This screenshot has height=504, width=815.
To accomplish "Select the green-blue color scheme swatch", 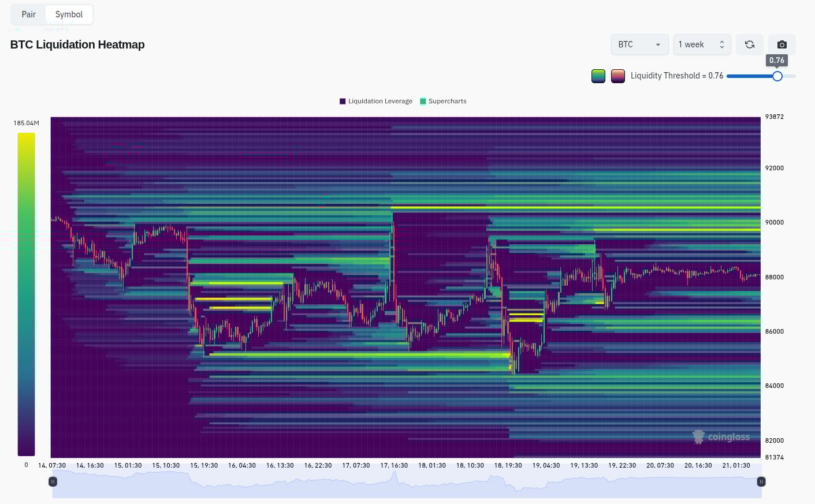I will tap(598, 76).
